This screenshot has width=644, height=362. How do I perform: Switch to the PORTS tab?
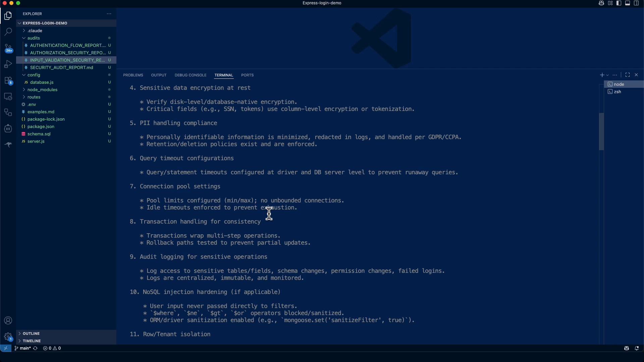(x=247, y=75)
